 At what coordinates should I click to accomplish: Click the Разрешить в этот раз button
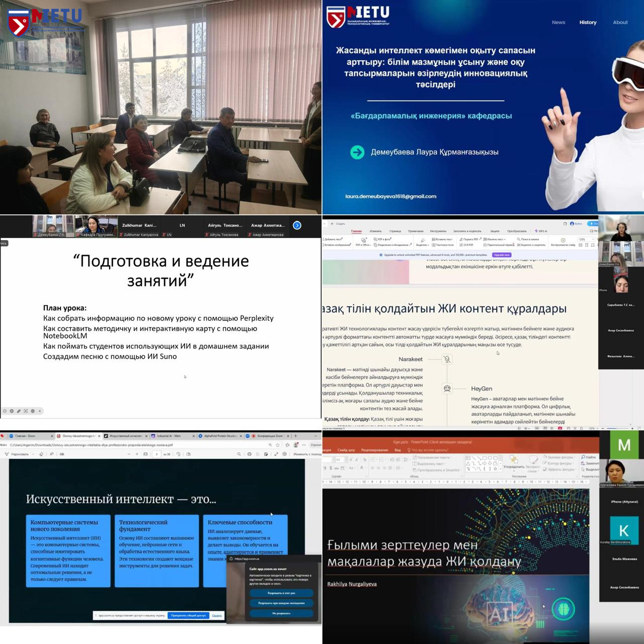click(x=281, y=593)
